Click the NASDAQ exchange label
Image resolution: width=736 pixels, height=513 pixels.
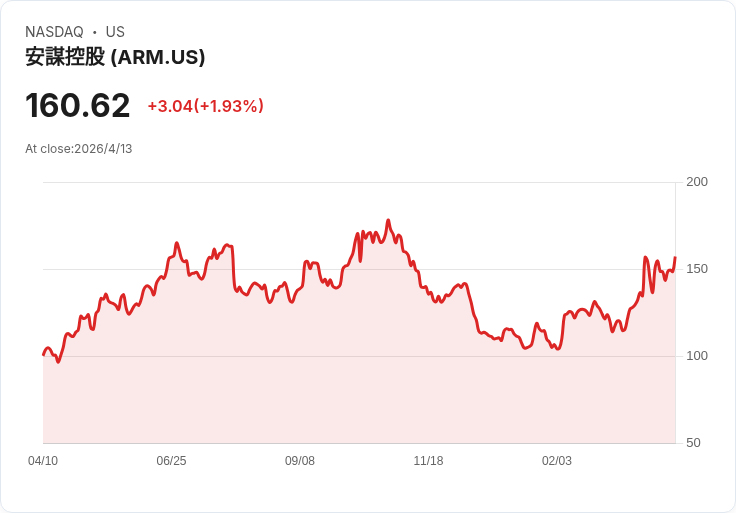54,32
